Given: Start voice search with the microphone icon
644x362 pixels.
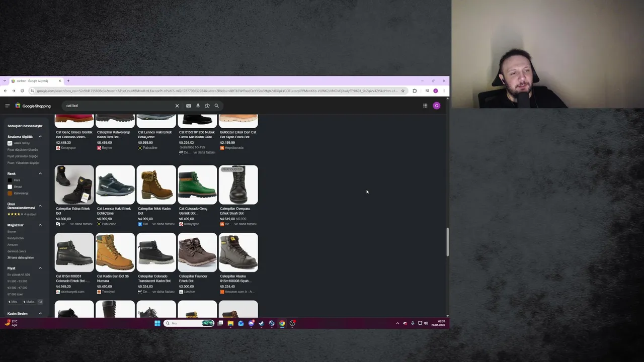Looking at the screenshot, I should tap(198, 106).
